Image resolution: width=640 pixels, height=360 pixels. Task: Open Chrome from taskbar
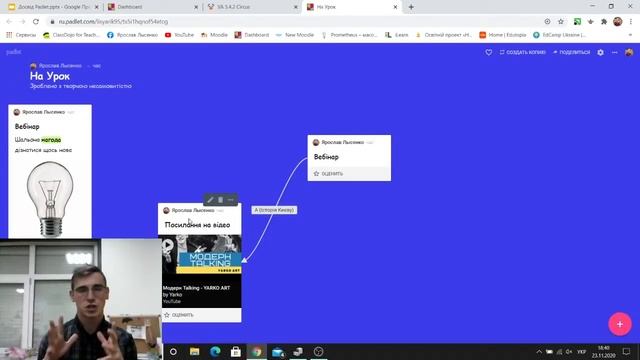pyautogui.click(x=257, y=351)
